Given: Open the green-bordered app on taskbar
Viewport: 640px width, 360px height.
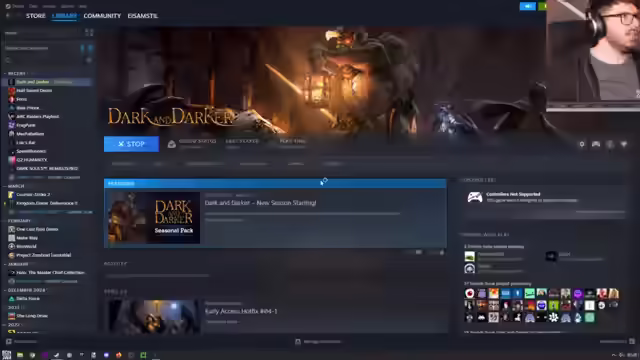Looking at the screenshot, I should 143,355.
